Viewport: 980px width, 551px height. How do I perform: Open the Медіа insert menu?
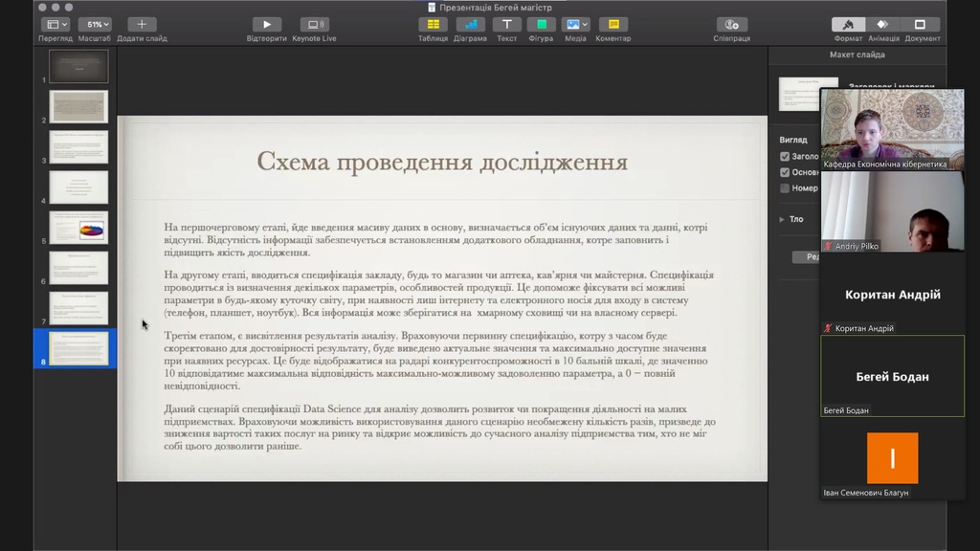click(x=575, y=25)
